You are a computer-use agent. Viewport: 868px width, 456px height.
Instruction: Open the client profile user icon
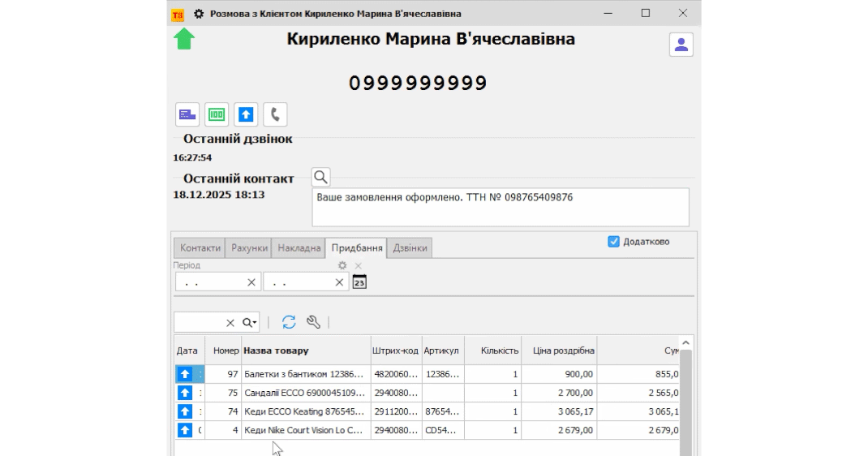click(x=681, y=45)
